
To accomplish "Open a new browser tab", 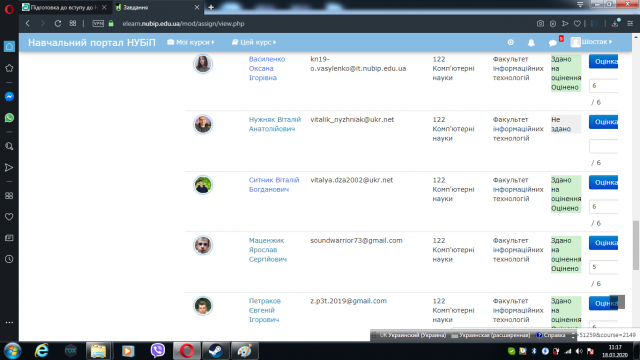I will pyautogui.click(x=211, y=7).
